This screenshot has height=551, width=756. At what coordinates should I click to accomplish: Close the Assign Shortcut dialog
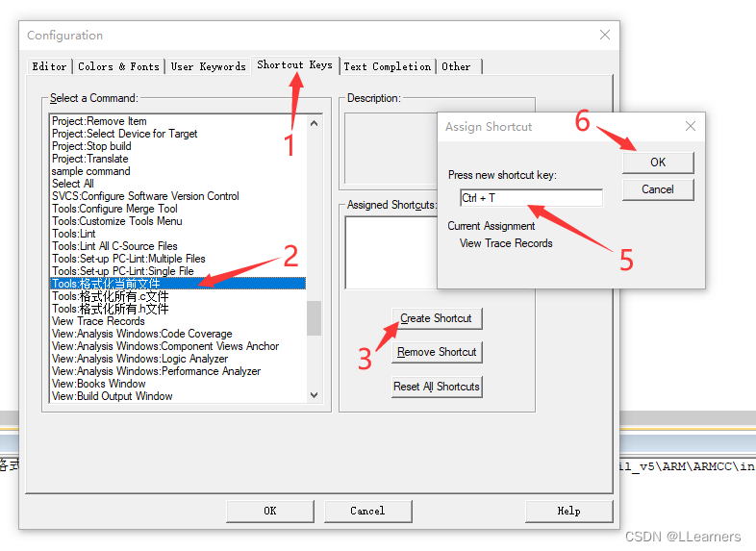[x=690, y=126]
